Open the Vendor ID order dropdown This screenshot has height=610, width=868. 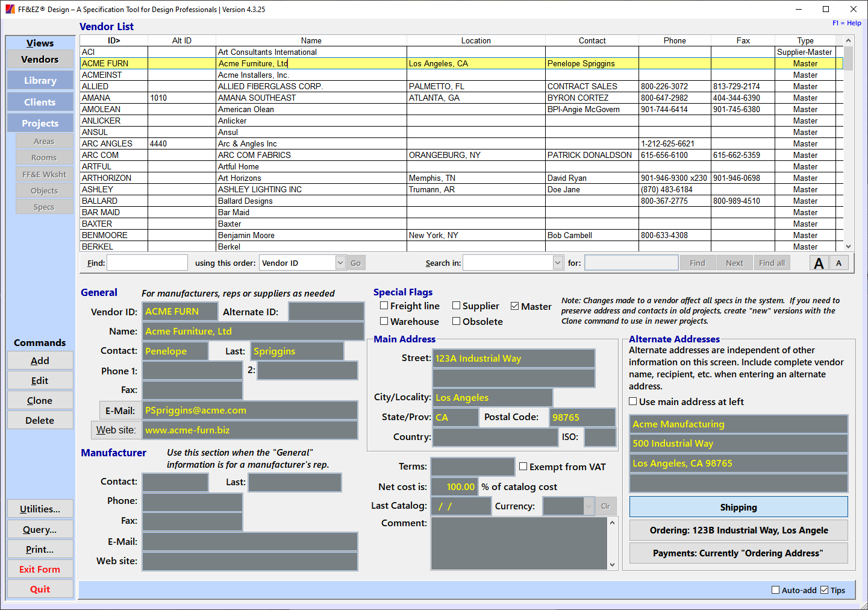(340, 263)
